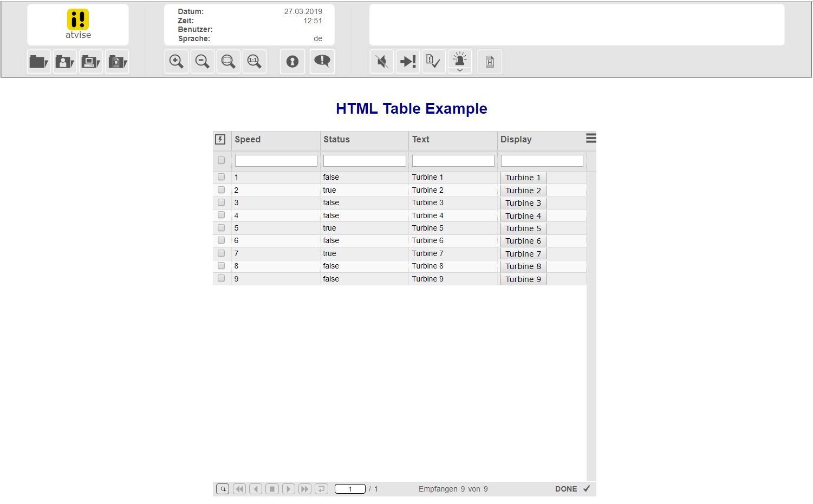Screen dimensions: 813x504
Task: Click the Turbine 7 display button
Action: coord(523,254)
